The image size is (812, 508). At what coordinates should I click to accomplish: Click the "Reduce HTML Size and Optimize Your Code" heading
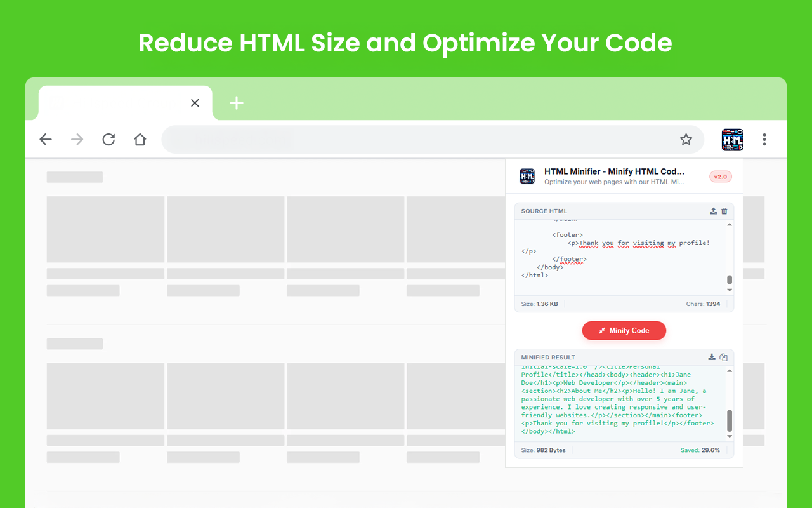tap(405, 43)
